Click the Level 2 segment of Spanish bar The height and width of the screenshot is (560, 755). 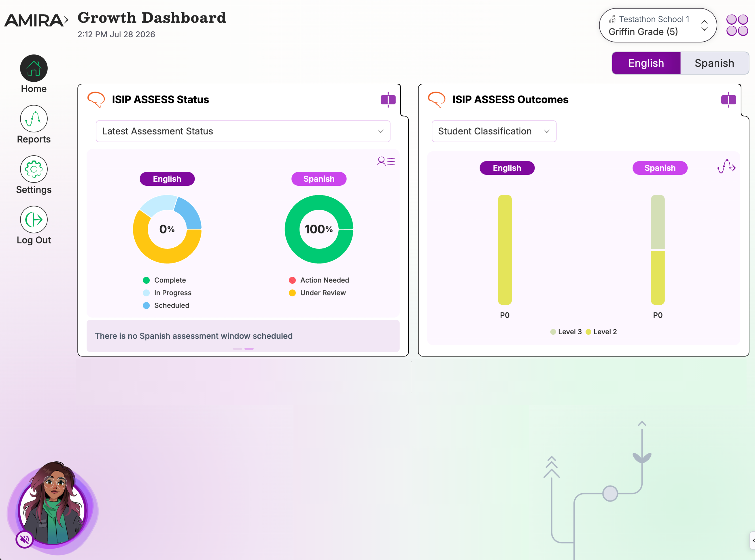(x=658, y=278)
